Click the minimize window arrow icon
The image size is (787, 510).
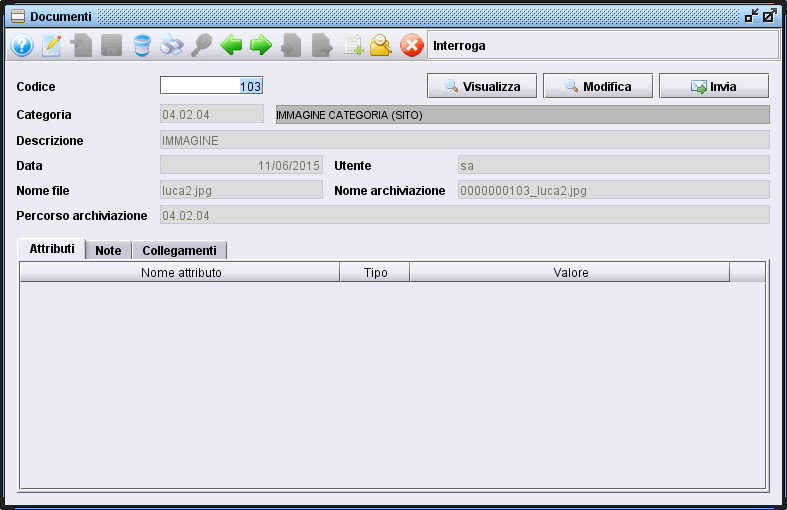(x=751, y=16)
